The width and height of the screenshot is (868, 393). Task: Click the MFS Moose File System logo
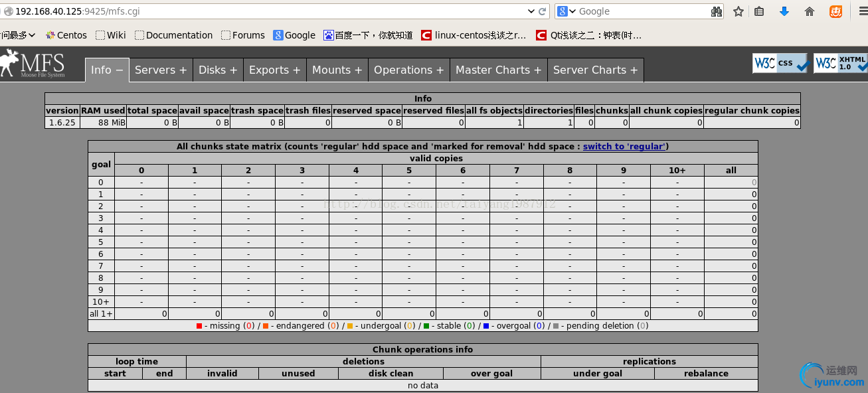(33, 64)
